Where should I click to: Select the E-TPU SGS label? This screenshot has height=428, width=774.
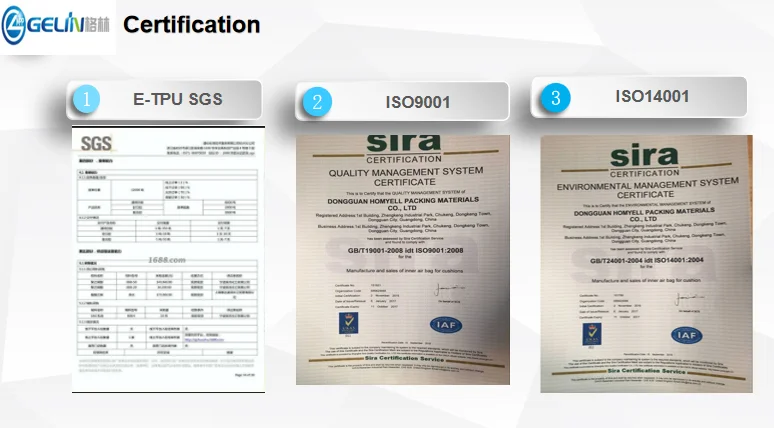[x=178, y=99]
